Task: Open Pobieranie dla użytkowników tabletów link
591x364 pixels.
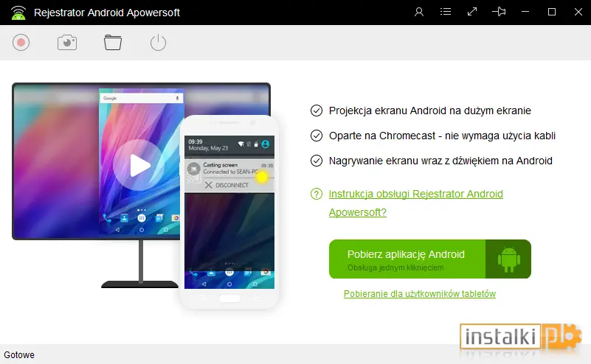Action: pyautogui.click(x=420, y=293)
